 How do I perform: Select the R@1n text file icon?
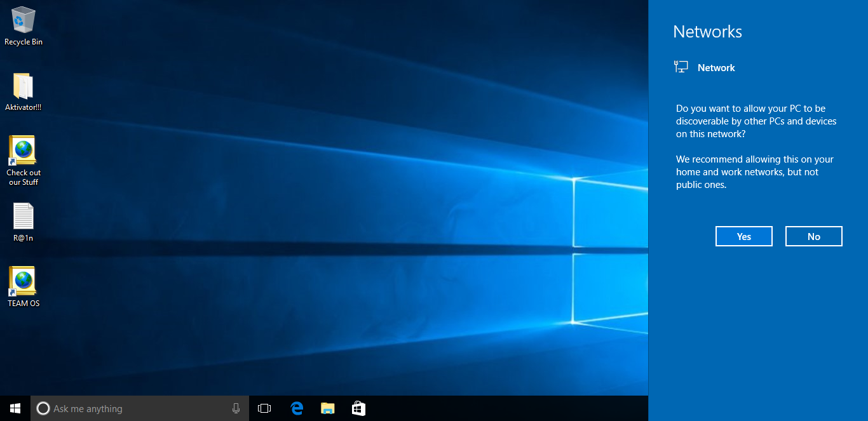click(23, 222)
